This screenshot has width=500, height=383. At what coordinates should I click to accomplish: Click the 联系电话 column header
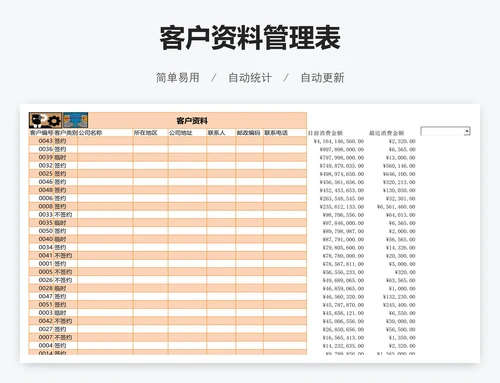tap(276, 133)
